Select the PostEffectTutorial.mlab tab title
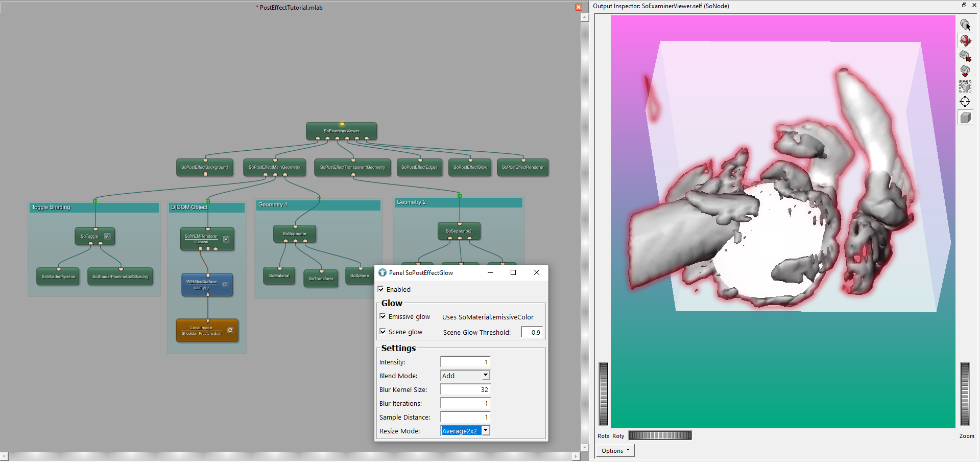980x462 pixels. [290, 8]
